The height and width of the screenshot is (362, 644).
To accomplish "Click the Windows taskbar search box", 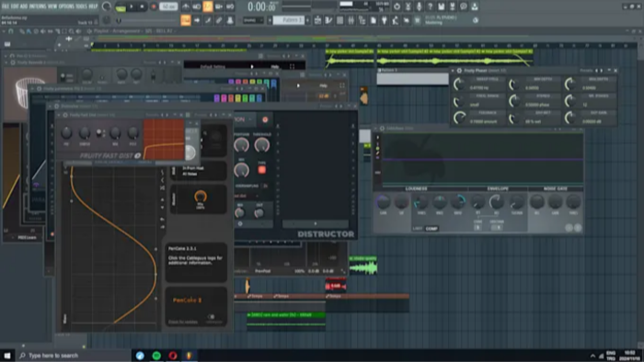I will coord(73,356).
